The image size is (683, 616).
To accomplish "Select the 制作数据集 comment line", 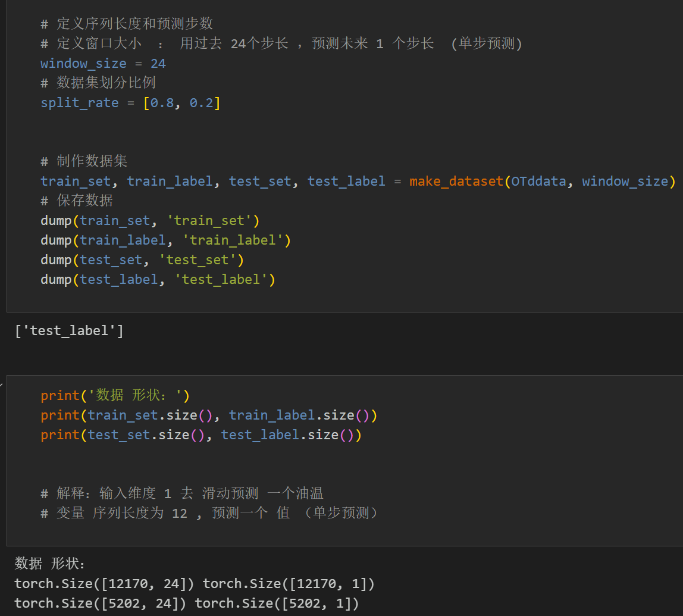I will tap(85, 161).
